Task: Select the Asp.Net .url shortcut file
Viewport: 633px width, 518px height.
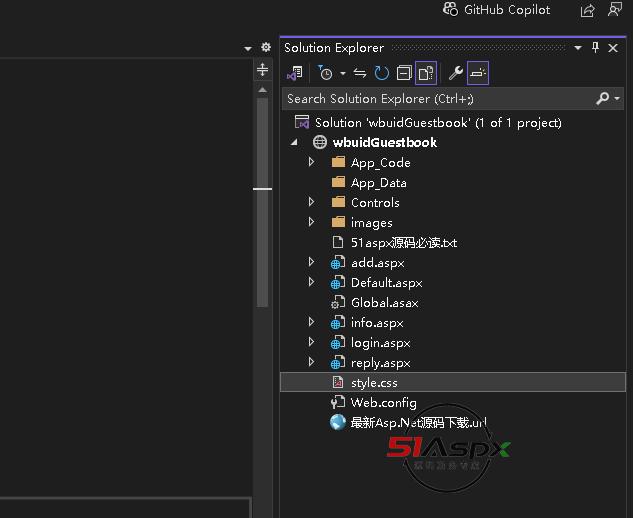Action: pyautogui.click(x=419, y=423)
